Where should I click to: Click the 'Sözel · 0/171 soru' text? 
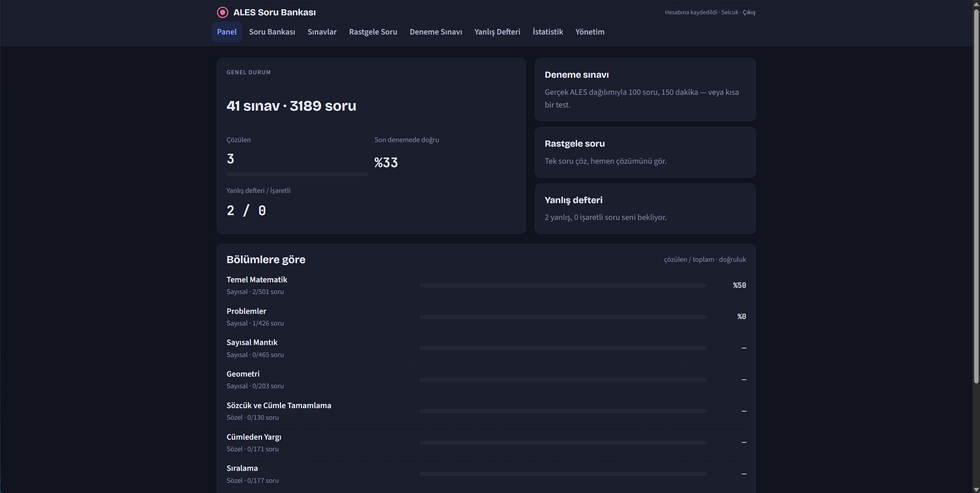(252, 449)
